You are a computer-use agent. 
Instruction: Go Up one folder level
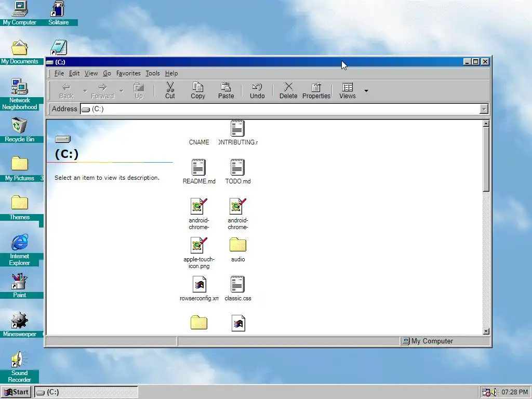pos(139,91)
